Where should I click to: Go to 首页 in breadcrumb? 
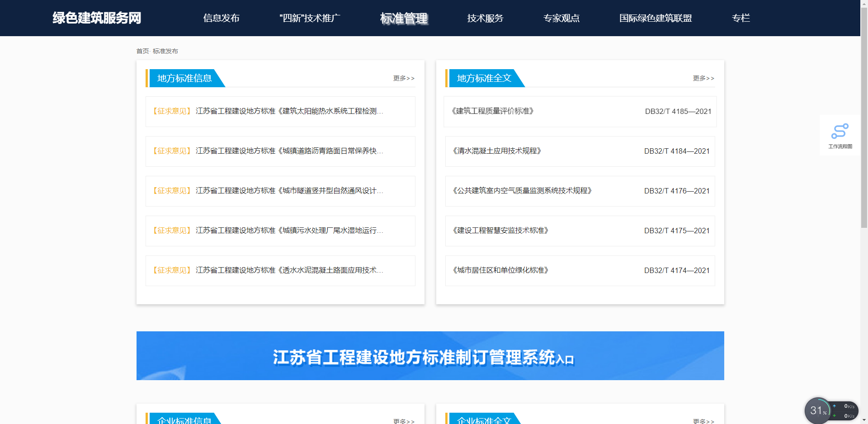click(x=142, y=51)
